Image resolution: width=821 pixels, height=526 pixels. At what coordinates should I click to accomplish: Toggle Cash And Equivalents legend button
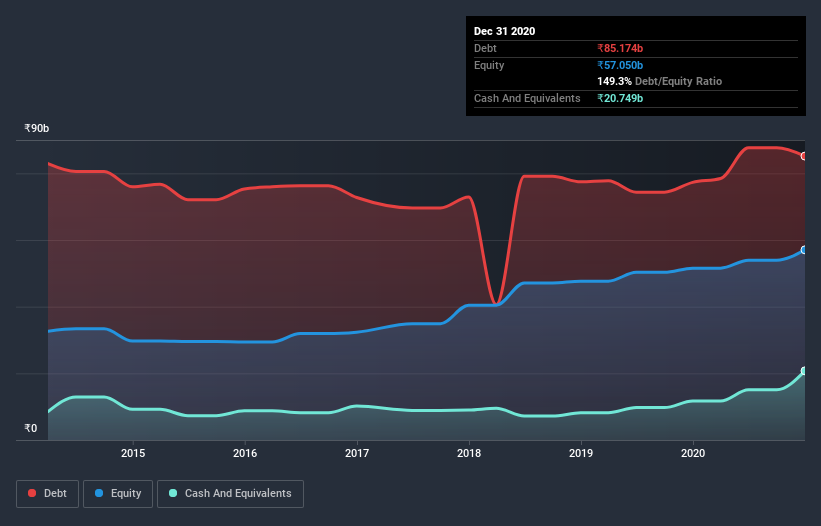point(230,494)
